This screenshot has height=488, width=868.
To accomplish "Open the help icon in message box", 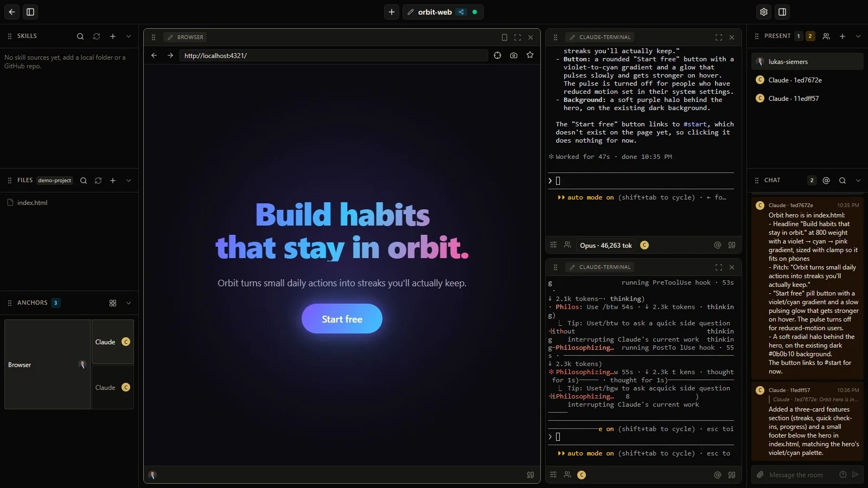I will (x=843, y=475).
